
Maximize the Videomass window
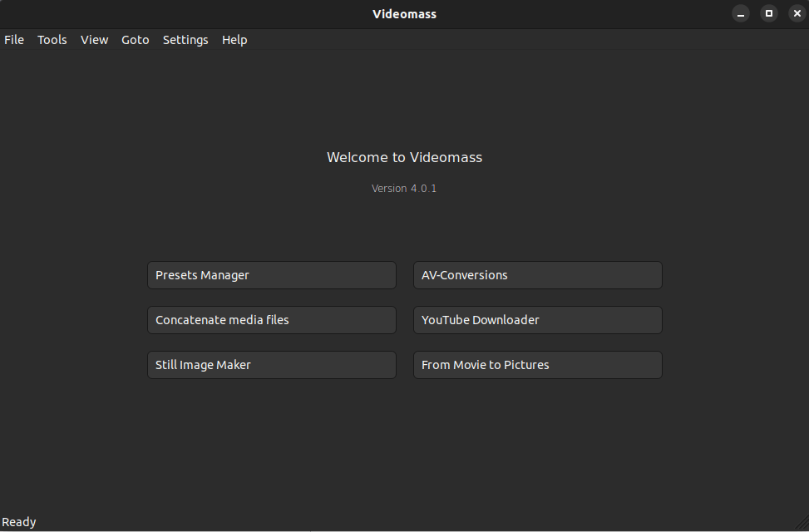coord(769,13)
